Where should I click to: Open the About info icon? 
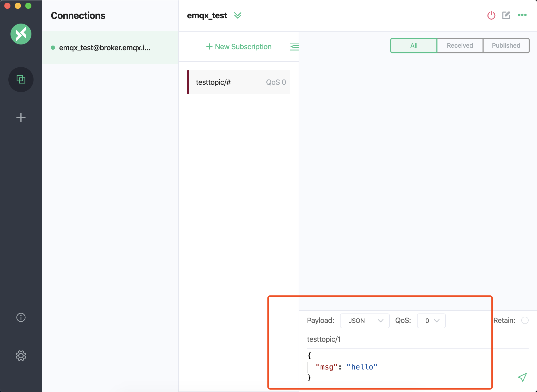click(21, 317)
